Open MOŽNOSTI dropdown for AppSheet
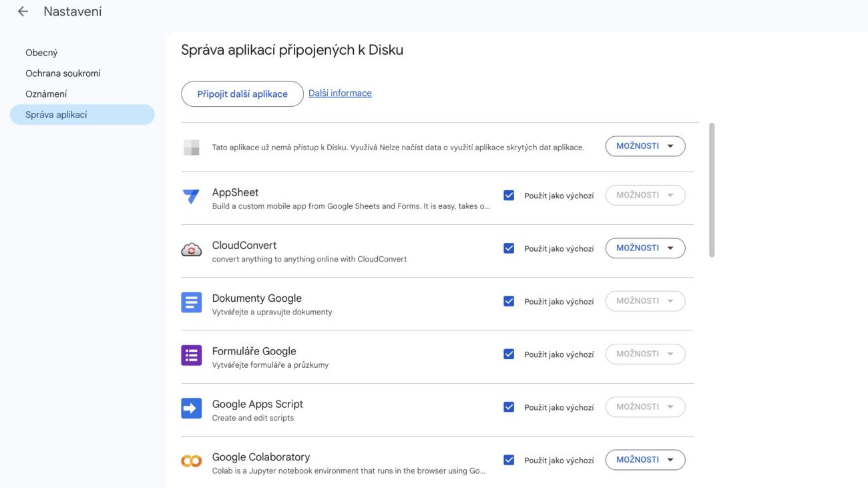 pyautogui.click(x=645, y=195)
